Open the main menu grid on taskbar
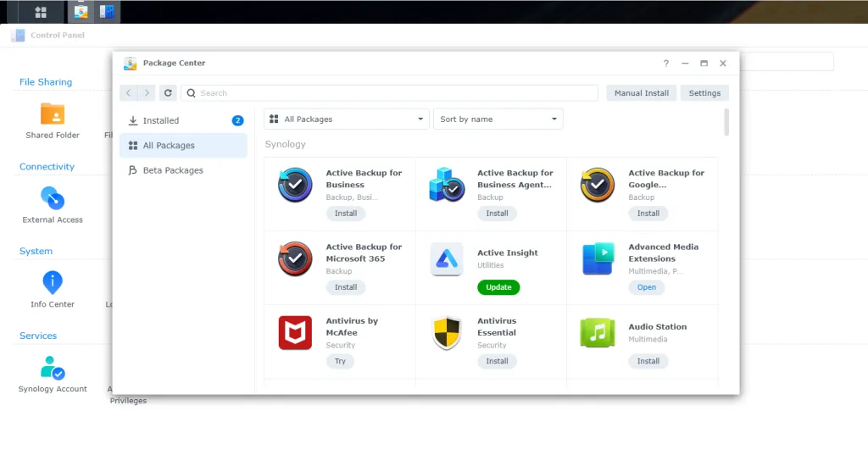The image size is (868, 472). tap(41, 12)
